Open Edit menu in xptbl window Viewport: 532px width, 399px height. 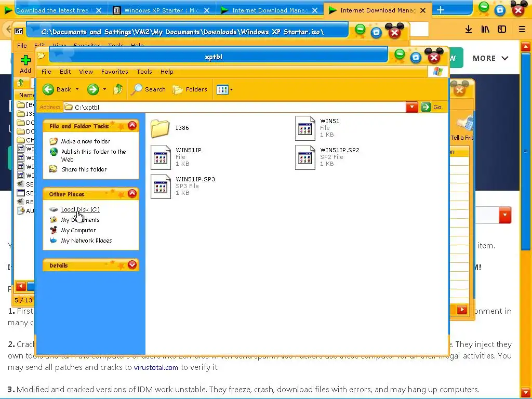coord(65,72)
